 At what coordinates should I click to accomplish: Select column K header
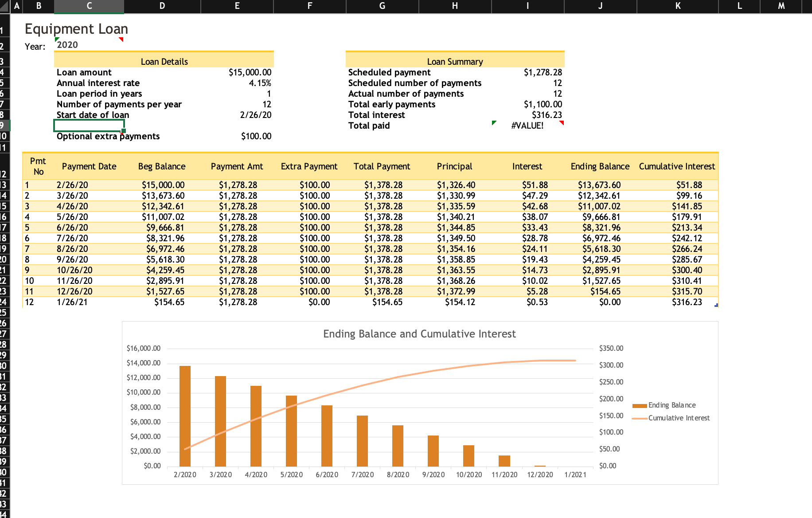[678, 6]
